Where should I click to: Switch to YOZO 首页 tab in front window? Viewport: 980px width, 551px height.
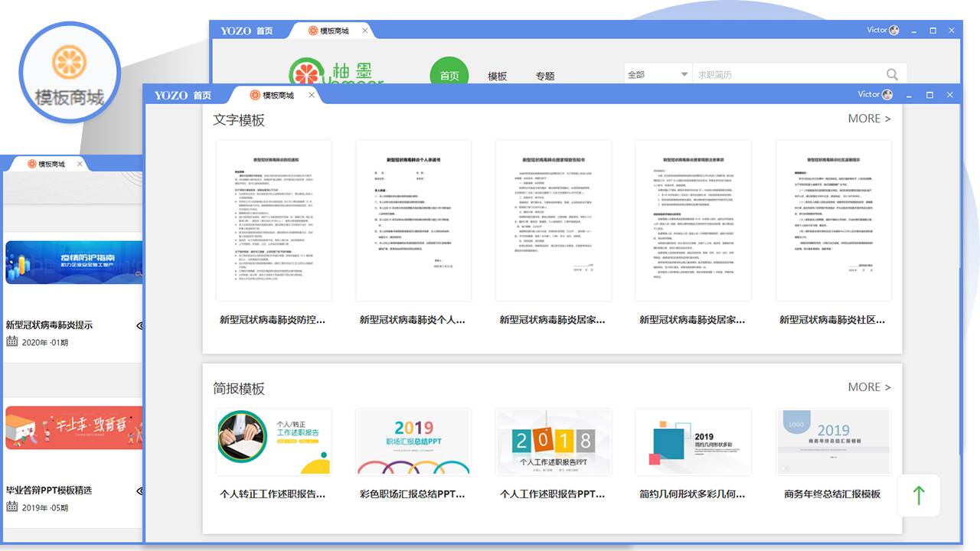pyautogui.click(x=183, y=95)
